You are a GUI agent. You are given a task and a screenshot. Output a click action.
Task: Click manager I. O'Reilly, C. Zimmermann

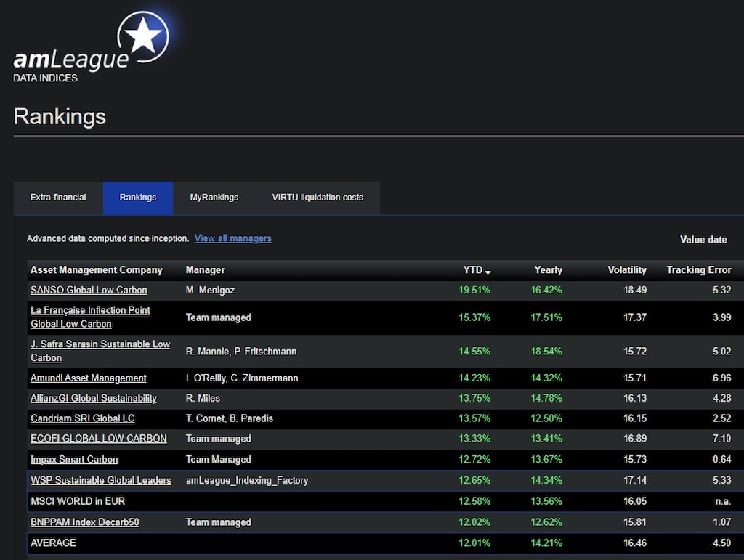[242, 378]
